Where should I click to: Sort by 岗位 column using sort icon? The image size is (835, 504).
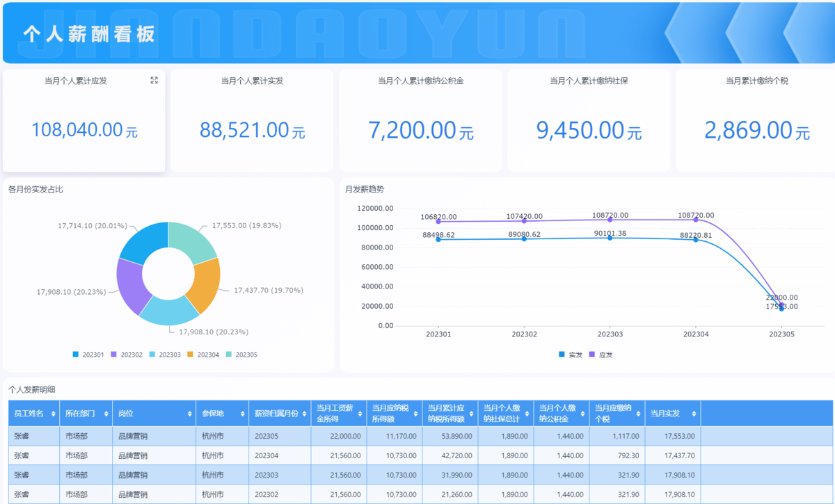[x=189, y=414]
